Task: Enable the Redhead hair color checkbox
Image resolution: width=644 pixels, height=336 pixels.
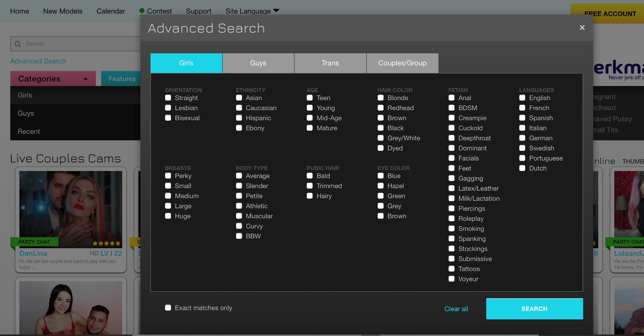Action: 380,108
